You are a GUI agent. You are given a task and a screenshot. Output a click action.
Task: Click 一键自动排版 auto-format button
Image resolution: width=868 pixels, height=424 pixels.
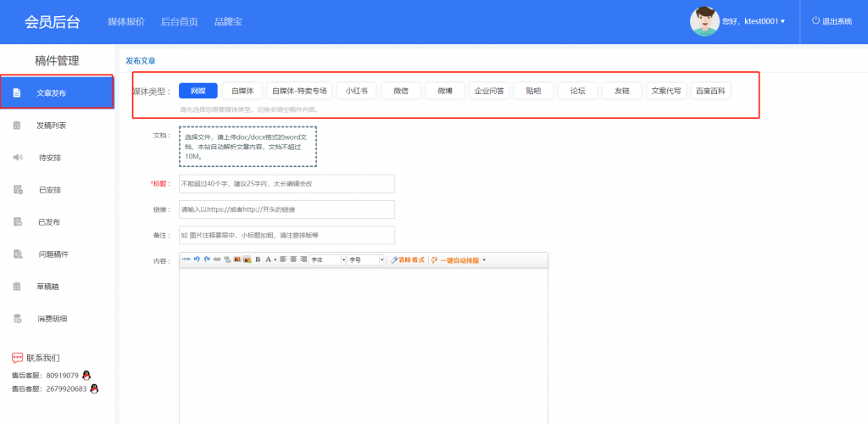[x=455, y=259]
